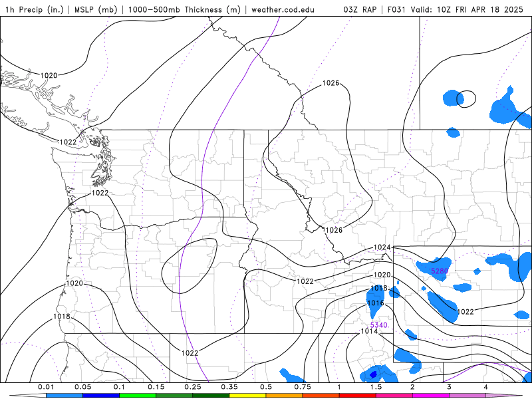Image resolution: width=532 pixels, height=399 pixels.
Task: Click the orchid 3 inch legend swatch
Action: click(467, 396)
